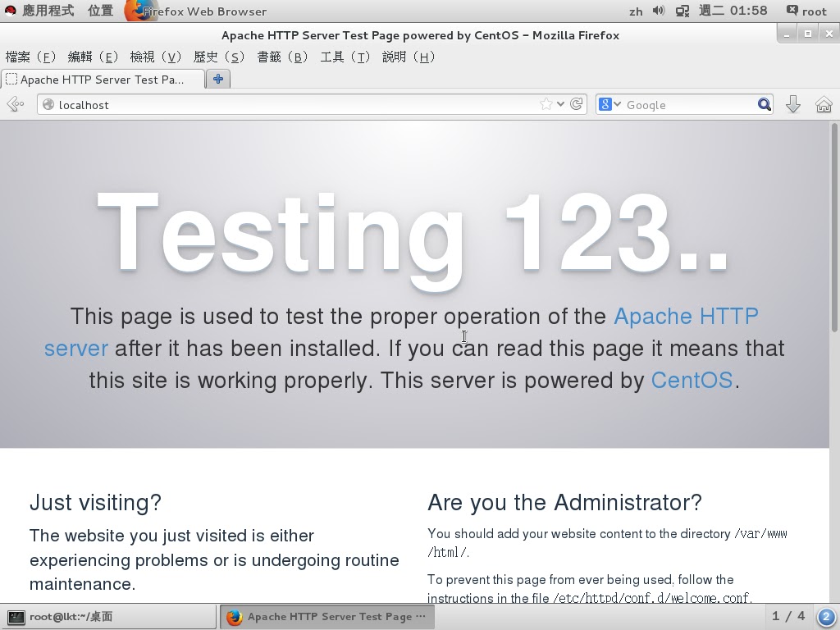Viewport: 840px width, 630px height.
Task: Choose search engine via Google dropdown
Action: 609,104
